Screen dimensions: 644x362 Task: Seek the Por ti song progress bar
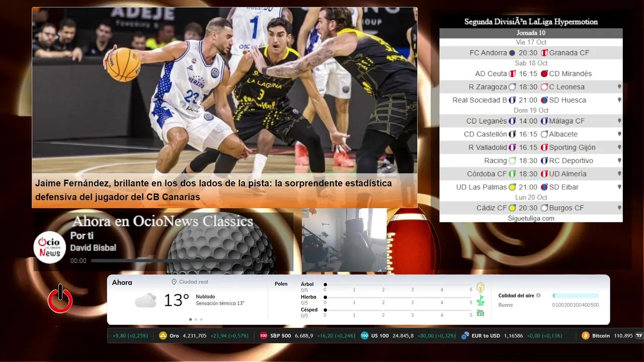click(172, 261)
